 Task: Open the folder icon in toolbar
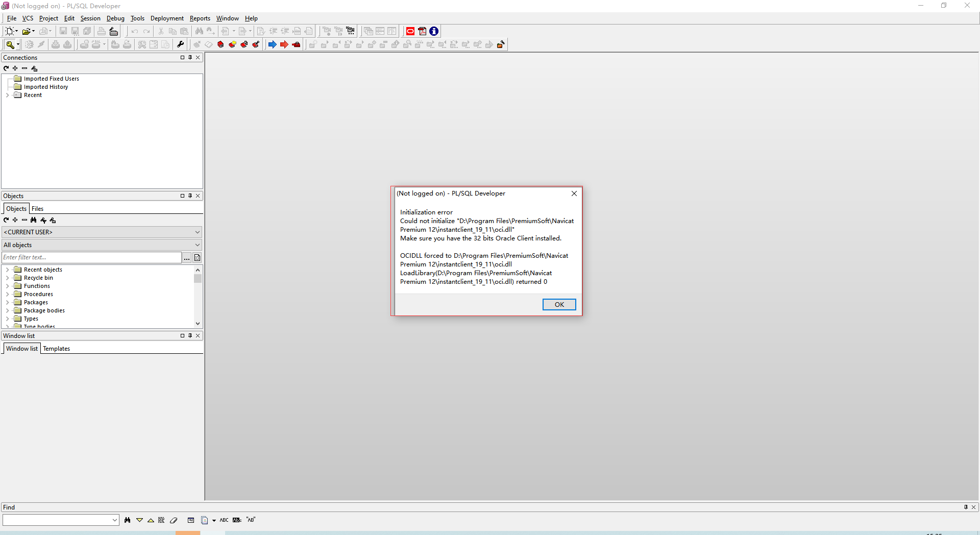[26, 31]
